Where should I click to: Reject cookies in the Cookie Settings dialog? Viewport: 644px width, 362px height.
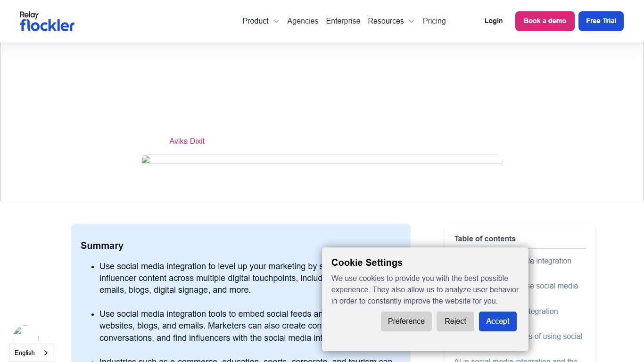coord(455,321)
